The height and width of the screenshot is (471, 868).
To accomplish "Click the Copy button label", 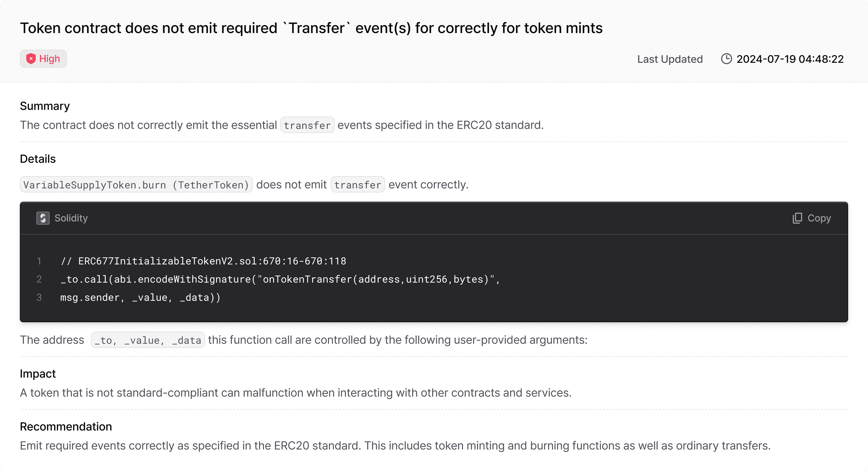I will (x=819, y=218).
